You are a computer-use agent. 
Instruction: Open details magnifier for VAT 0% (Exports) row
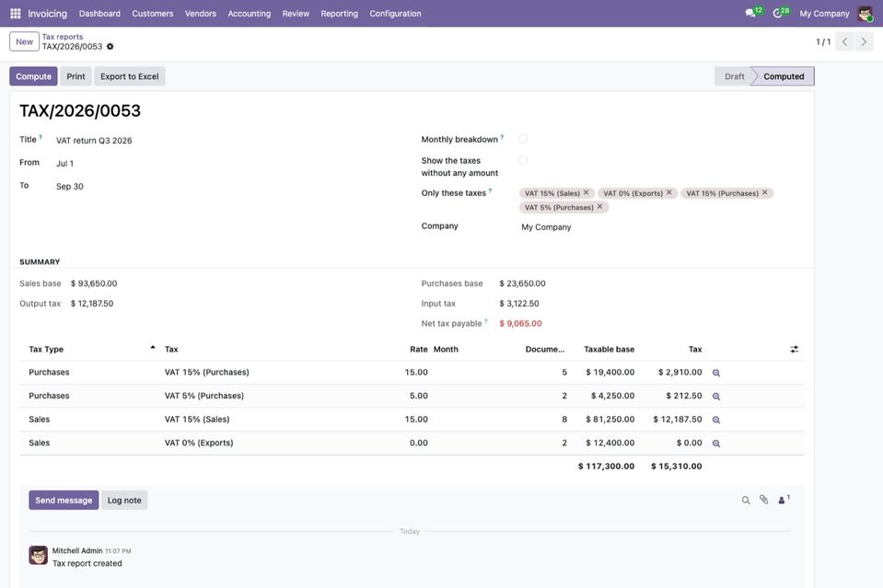pyautogui.click(x=716, y=444)
